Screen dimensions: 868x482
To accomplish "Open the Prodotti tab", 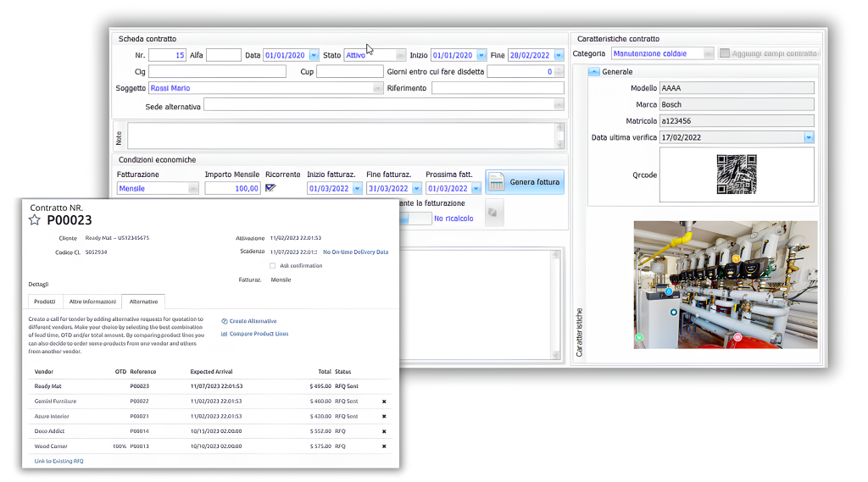I will click(x=45, y=302).
